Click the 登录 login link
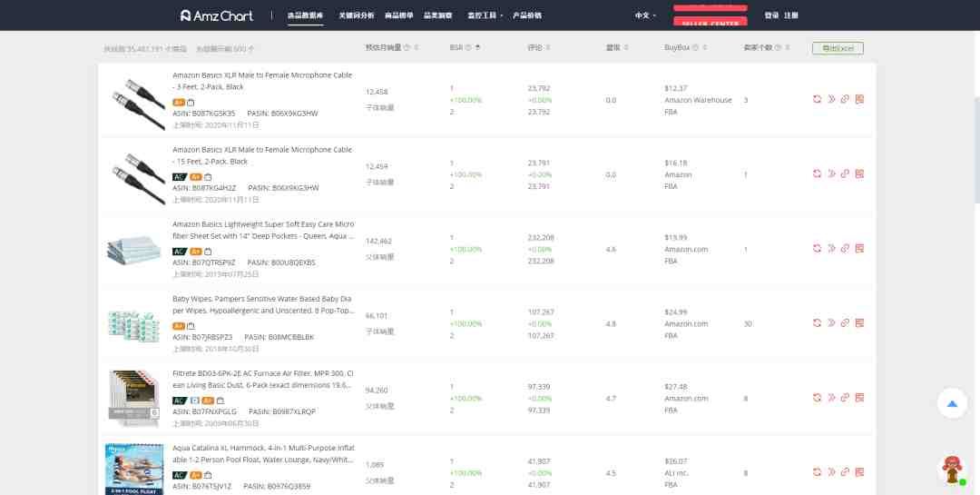This screenshot has width=980, height=495. tap(771, 15)
